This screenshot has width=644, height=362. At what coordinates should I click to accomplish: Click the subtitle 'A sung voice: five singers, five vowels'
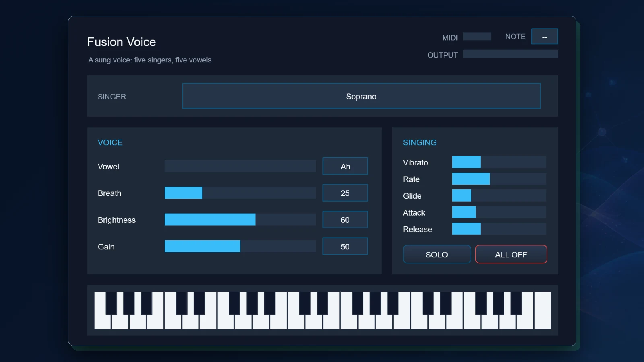150,60
